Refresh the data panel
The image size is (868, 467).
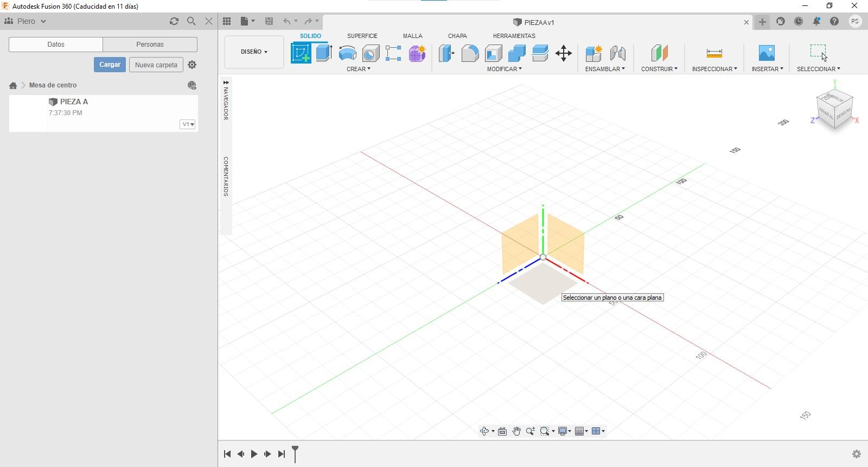click(174, 21)
